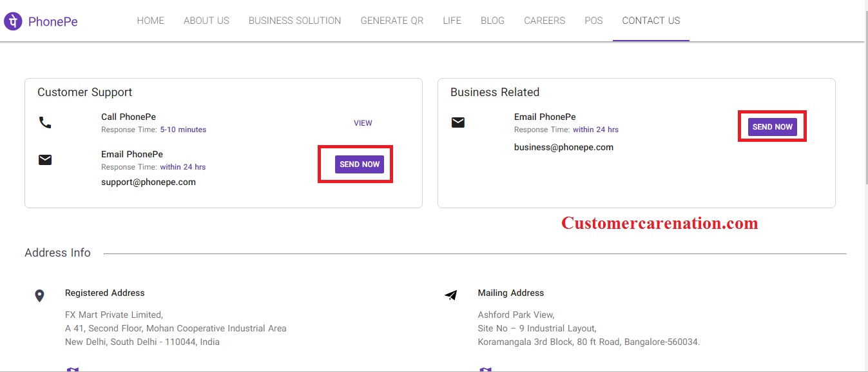
Task: Click 'Email PhonePe' label in Business Related
Action: [545, 117]
